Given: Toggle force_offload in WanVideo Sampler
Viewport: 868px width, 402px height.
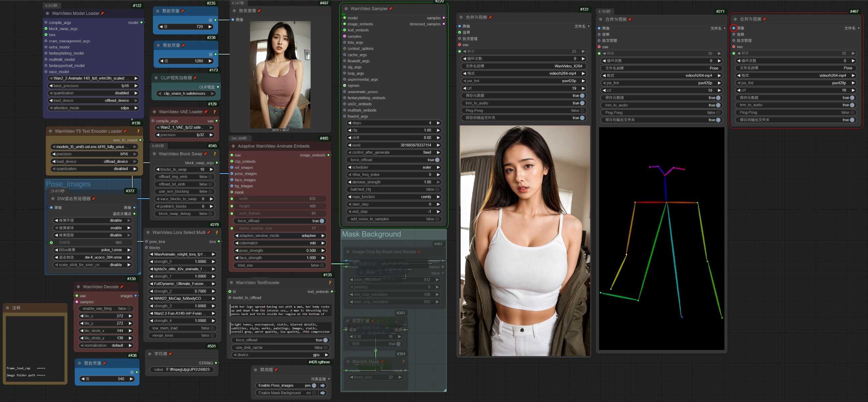Looking at the screenshot, I should (x=437, y=160).
